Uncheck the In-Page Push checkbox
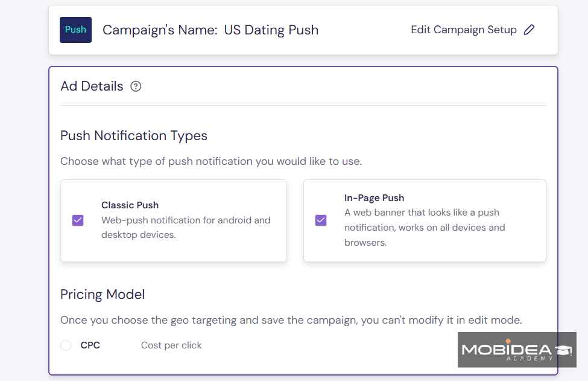Image resolution: width=588 pixels, height=381 pixels. coord(321,220)
